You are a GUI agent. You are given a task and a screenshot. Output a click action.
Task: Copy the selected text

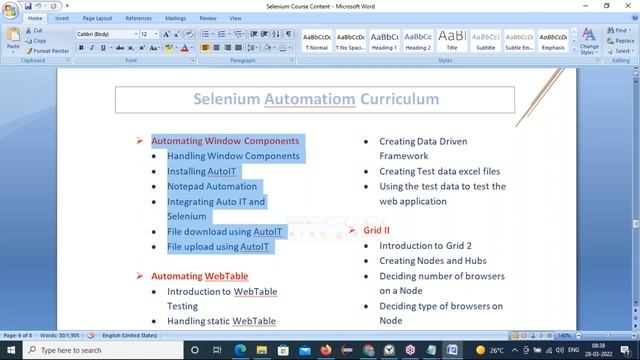coord(36,41)
